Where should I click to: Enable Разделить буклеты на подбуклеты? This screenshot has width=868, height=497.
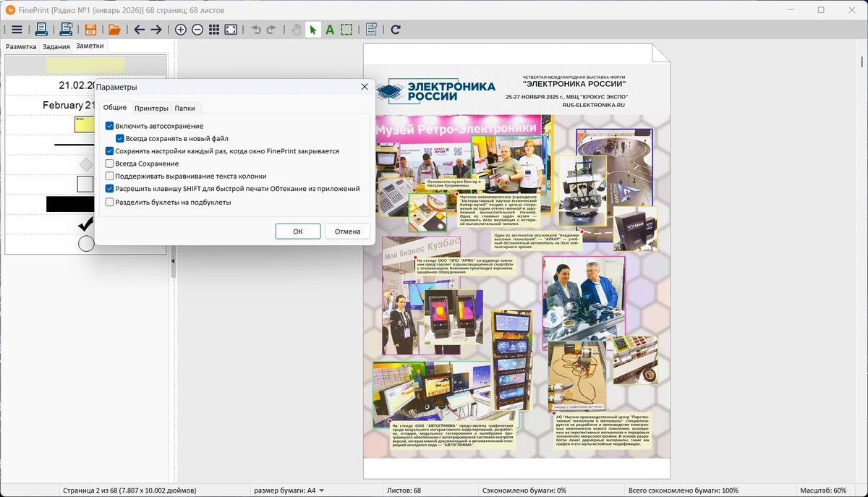pos(109,202)
